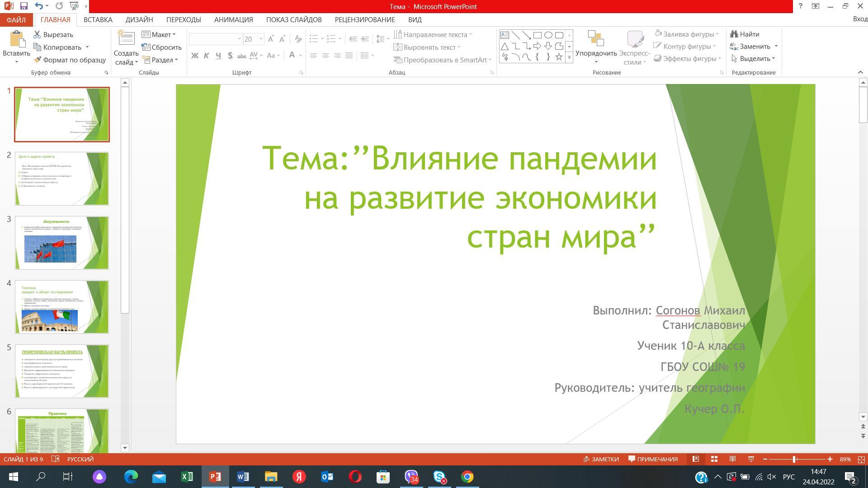Open the ДИЗАЙН ribbon tab
The height and width of the screenshot is (488, 868).
pos(139,20)
